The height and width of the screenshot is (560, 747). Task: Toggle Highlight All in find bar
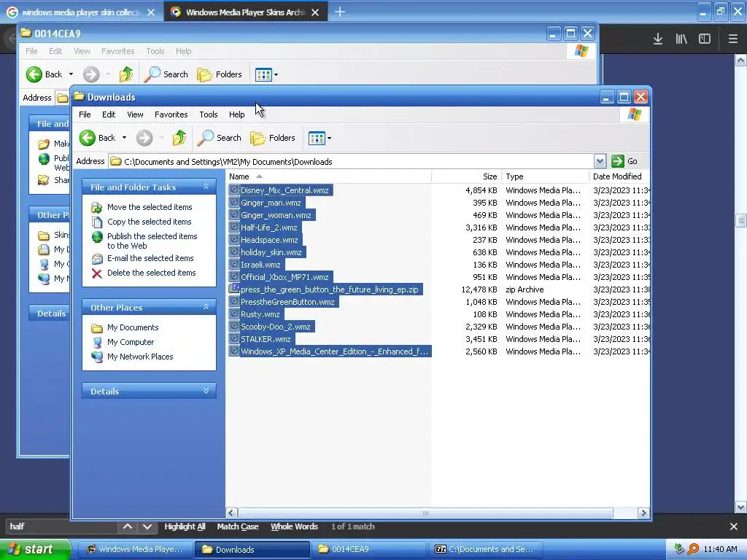(x=185, y=526)
